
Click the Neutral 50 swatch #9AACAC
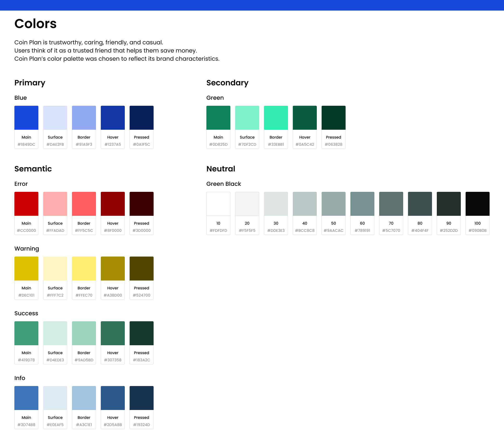coord(334,204)
